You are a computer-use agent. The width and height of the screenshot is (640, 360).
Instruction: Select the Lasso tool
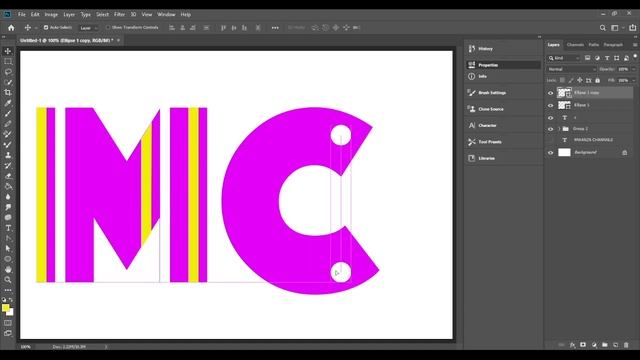point(8,72)
